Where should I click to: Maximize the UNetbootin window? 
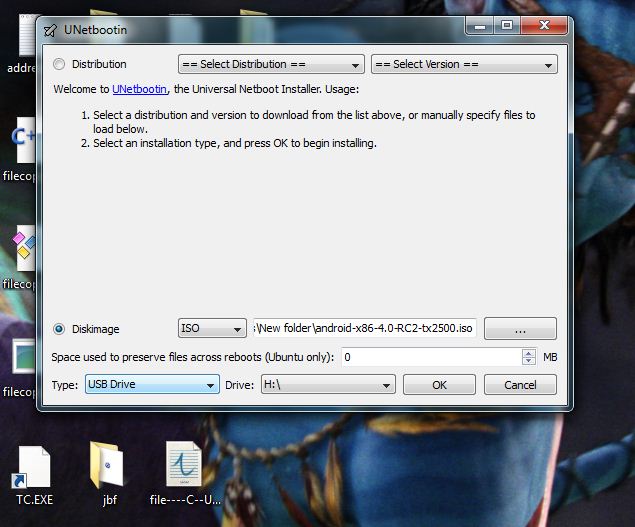tap(507, 26)
